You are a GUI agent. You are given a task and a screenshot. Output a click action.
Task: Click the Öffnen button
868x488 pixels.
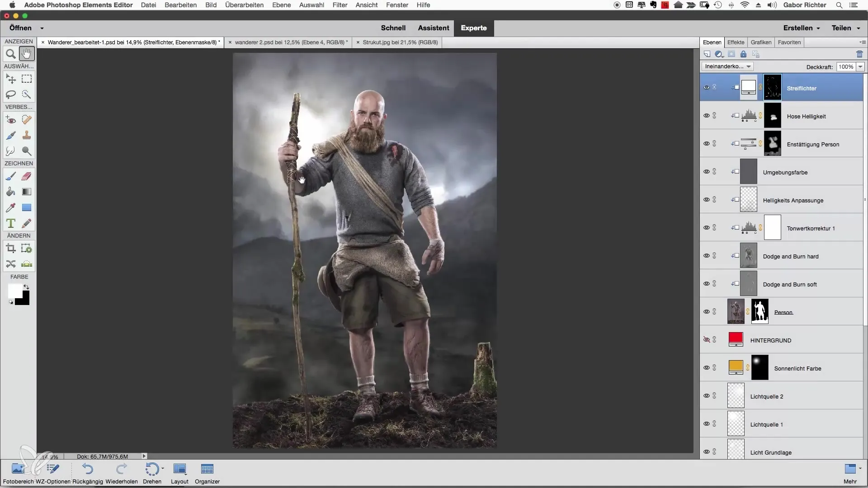tap(20, 28)
